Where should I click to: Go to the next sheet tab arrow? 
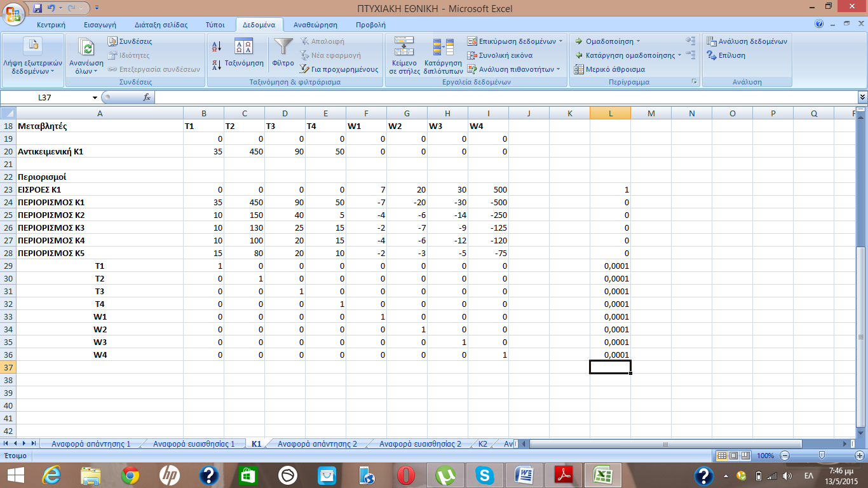(x=24, y=443)
